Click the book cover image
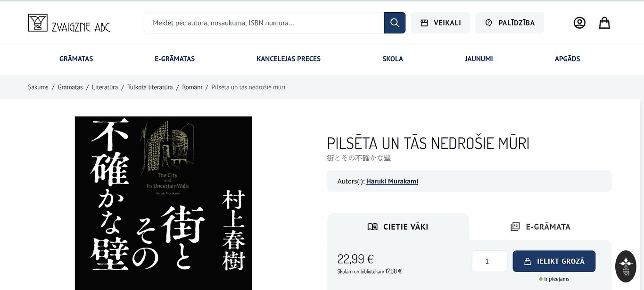The image size is (644, 290). pos(164,203)
